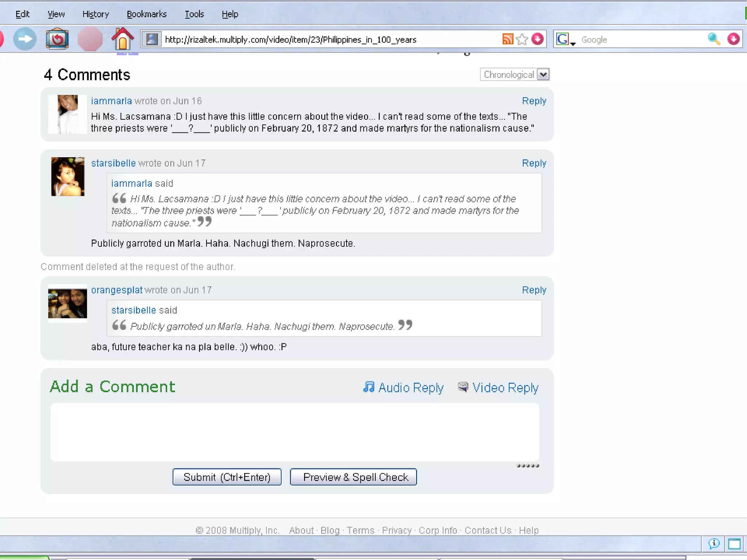The height and width of the screenshot is (560, 747).
Task: Click orangesplat's profile thumbnail
Action: coord(67,303)
